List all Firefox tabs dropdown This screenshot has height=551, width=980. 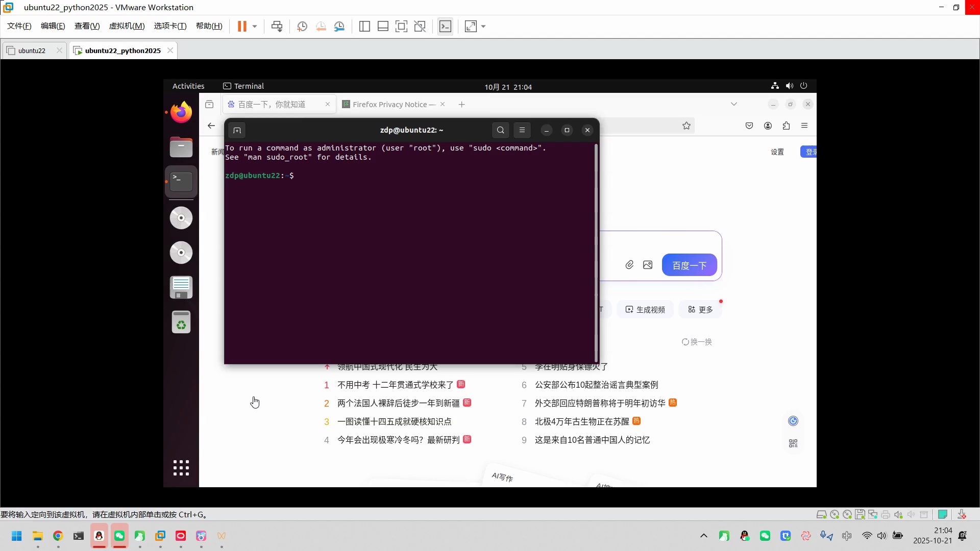point(734,104)
